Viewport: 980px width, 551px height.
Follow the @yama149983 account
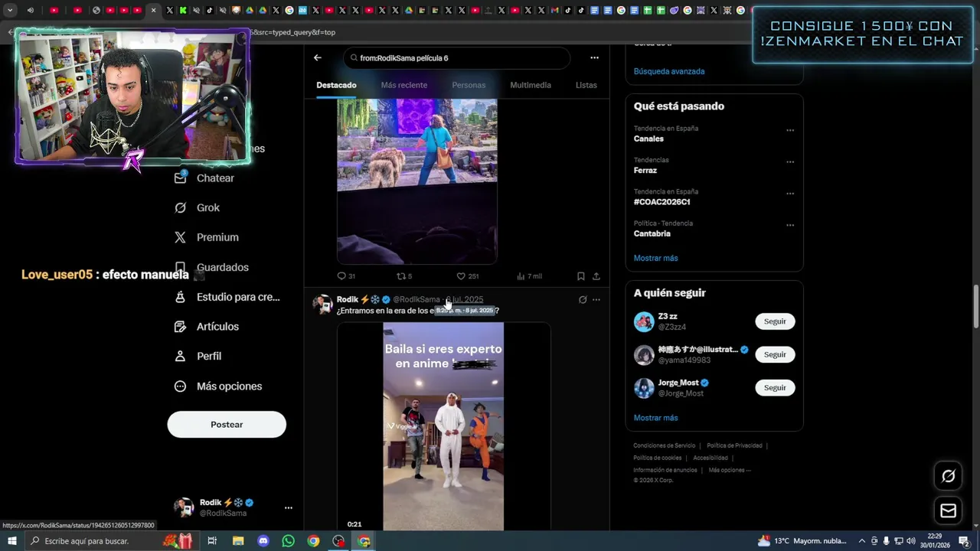775,354
